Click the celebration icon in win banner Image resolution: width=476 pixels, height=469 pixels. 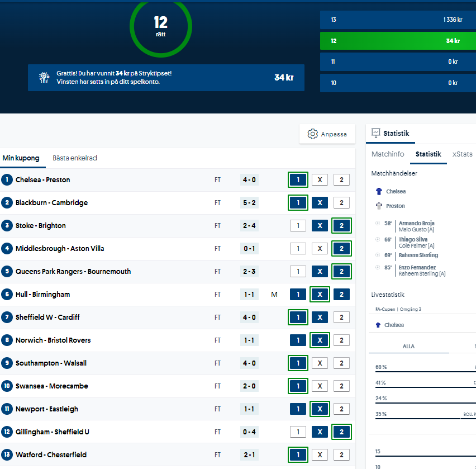click(x=44, y=78)
